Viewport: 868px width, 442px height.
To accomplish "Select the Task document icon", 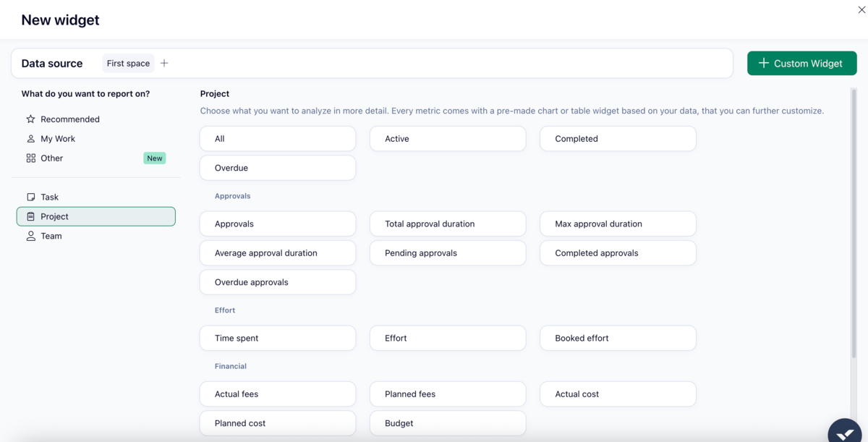I will (x=31, y=197).
